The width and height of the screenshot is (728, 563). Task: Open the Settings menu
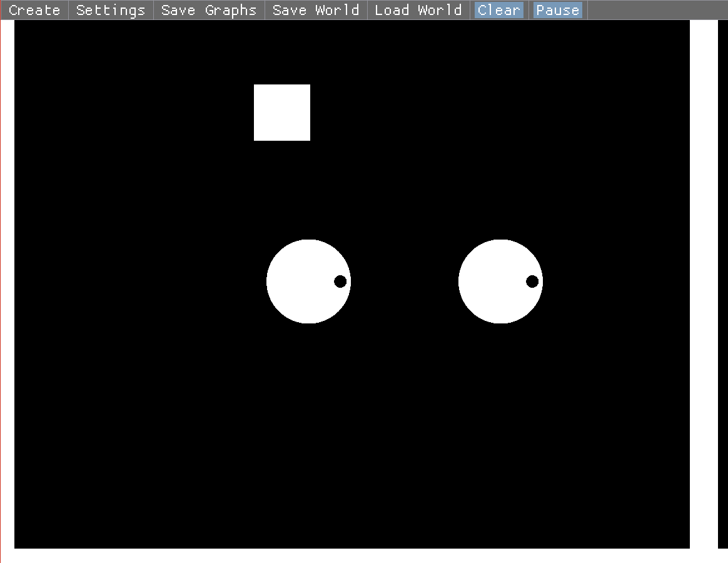pyautogui.click(x=111, y=10)
